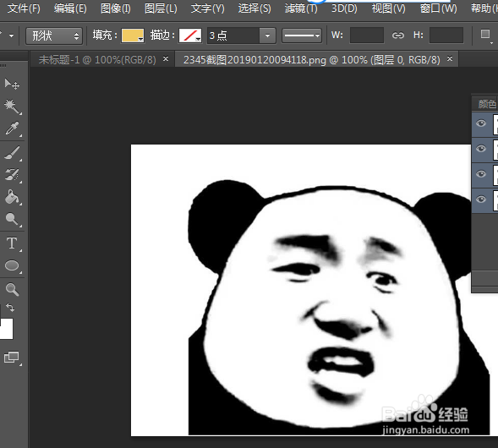
Task: Open the 视图(V) menu
Action: click(389, 8)
